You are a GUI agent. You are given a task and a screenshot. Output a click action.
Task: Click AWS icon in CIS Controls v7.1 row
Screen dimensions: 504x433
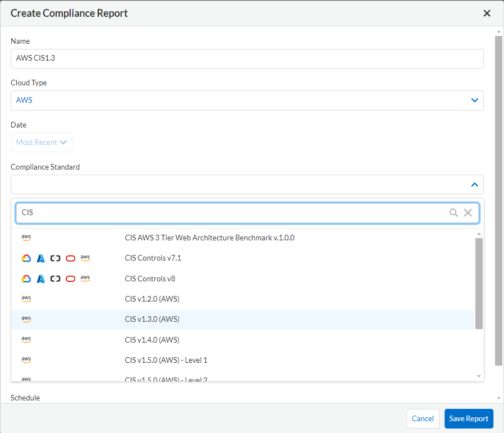point(85,258)
